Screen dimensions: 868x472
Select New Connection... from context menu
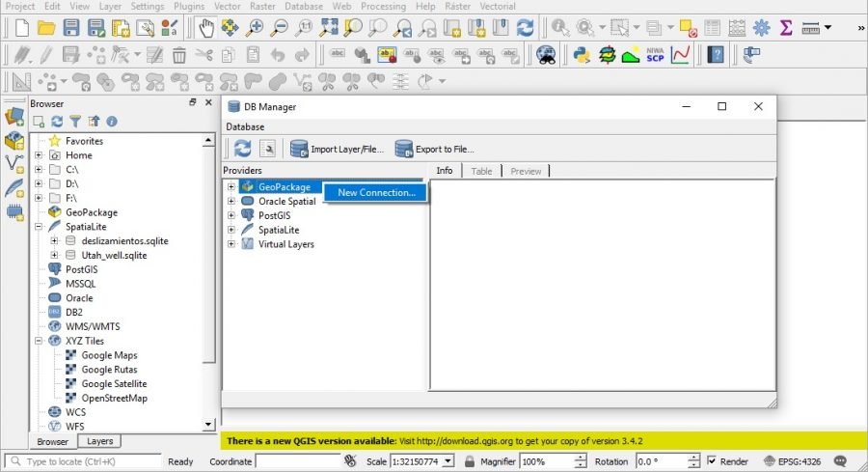click(x=376, y=192)
